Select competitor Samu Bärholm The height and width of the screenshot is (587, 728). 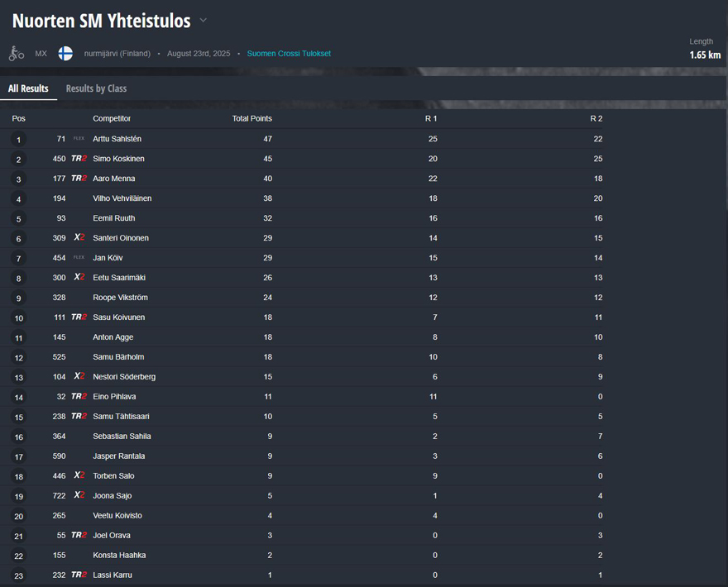118,357
